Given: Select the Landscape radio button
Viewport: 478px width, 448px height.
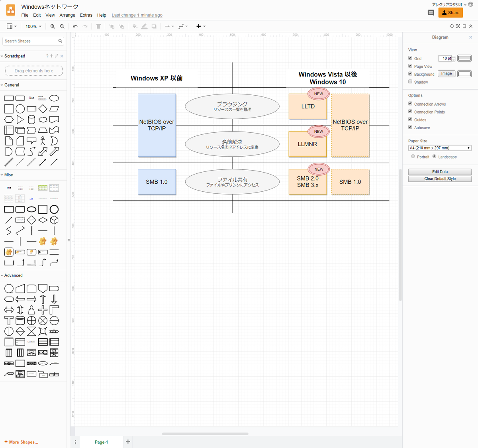Looking at the screenshot, I should pyautogui.click(x=435, y=157).
